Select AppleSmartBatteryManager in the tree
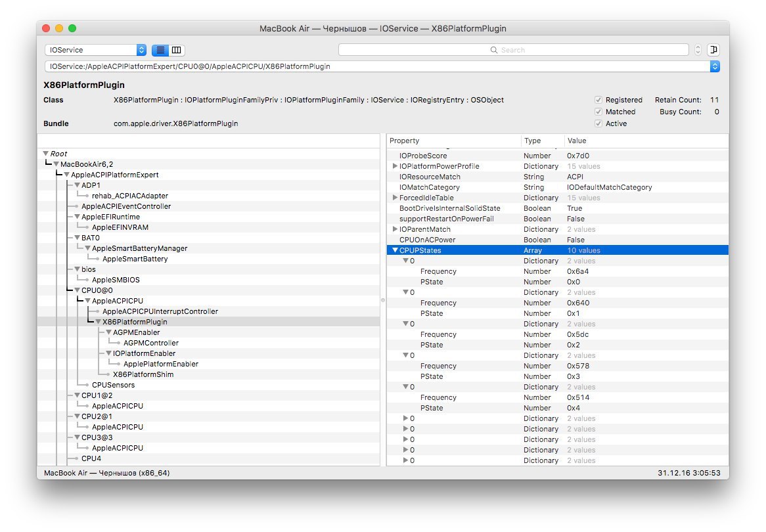The width and height of the screenshot is (766, 532). pos(139,248)
